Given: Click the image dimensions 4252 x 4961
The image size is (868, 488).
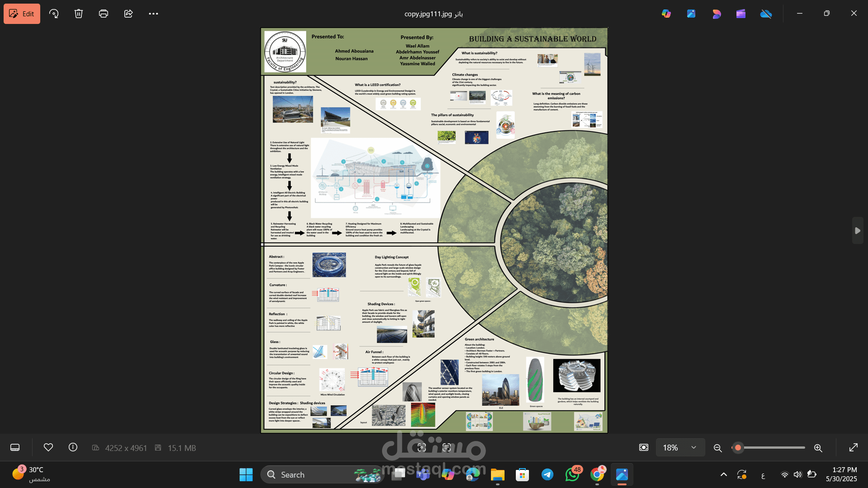Looking at the screenshot, I should coord(126,448).
